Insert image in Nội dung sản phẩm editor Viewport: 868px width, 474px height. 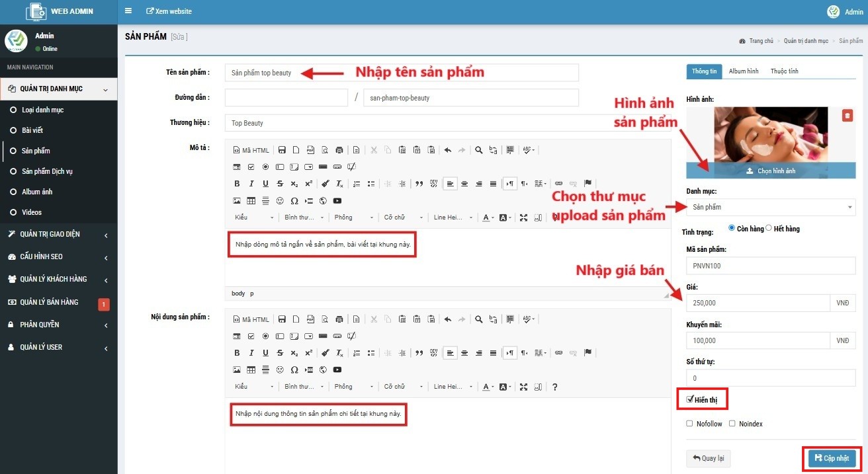[x=237, y=370]
